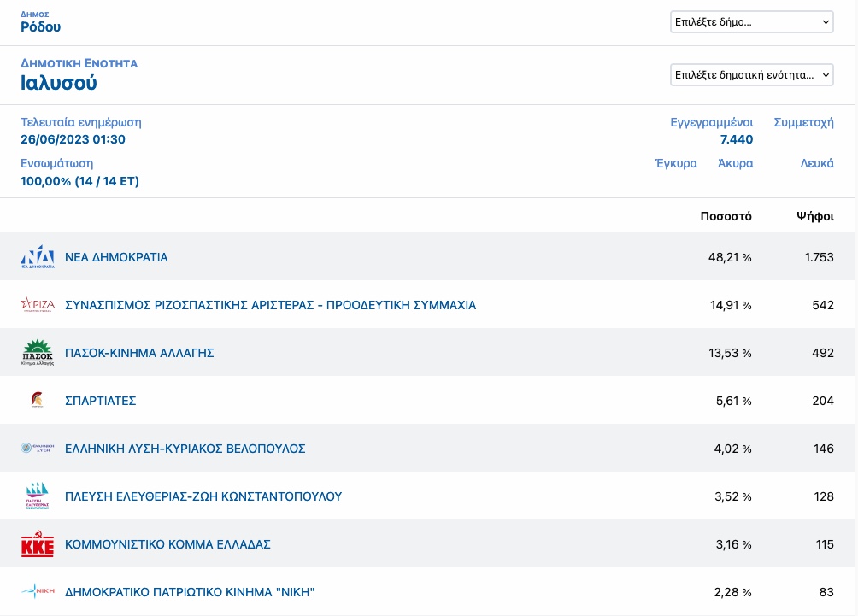Click the 'ΔΗΜΟΣ' small label
858x616 pixels.
35,15
